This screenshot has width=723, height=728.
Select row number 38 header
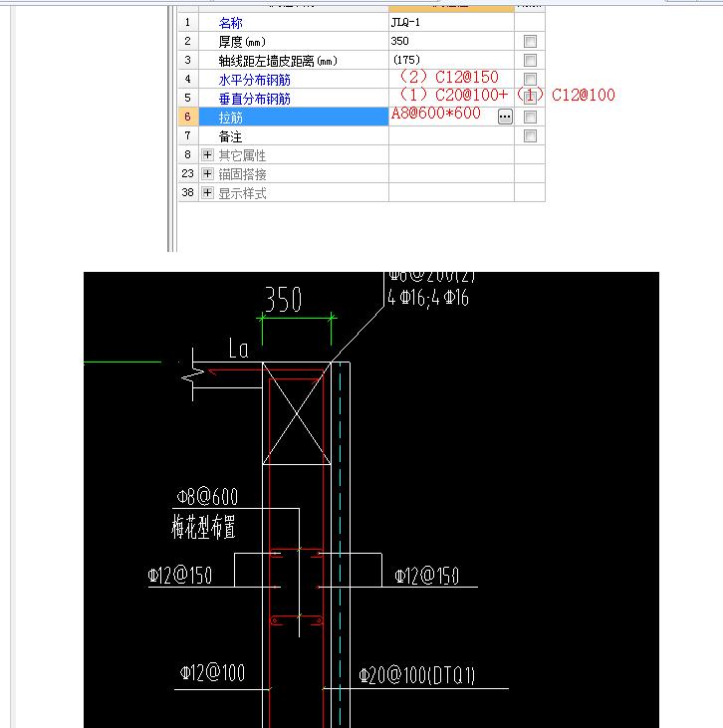[188, 192]
